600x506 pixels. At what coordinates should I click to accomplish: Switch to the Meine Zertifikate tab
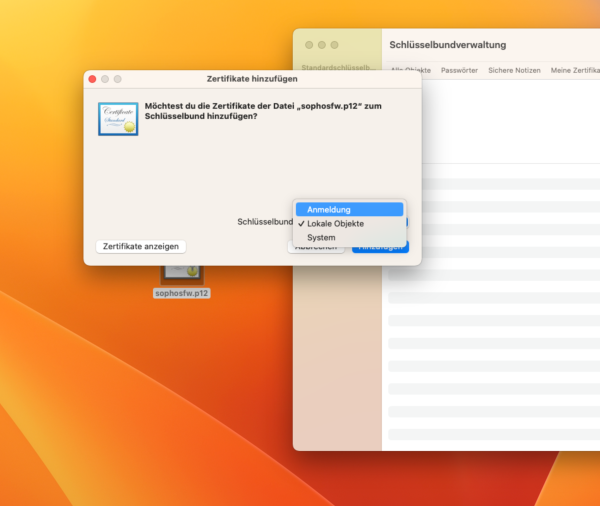pyautogui.click(x=574, y=70)
